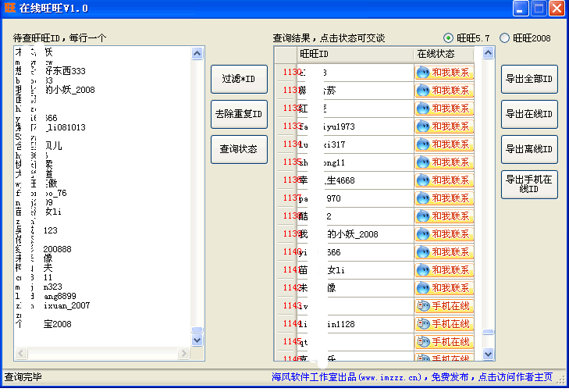The height and width of the screenshot is (392, 569).
Task: Click 和我联系 status for row ending 生4668
Action: pos(444,180)
